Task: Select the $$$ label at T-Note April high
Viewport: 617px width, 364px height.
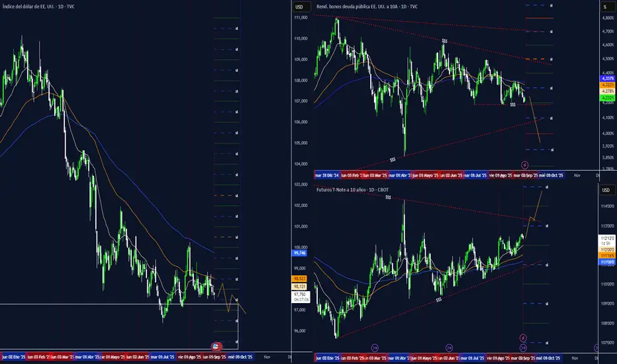Action: (x=388, y=197)
